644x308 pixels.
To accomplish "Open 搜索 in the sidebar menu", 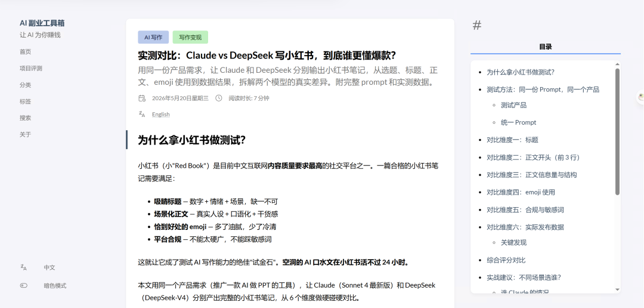I will pos(25,118).
